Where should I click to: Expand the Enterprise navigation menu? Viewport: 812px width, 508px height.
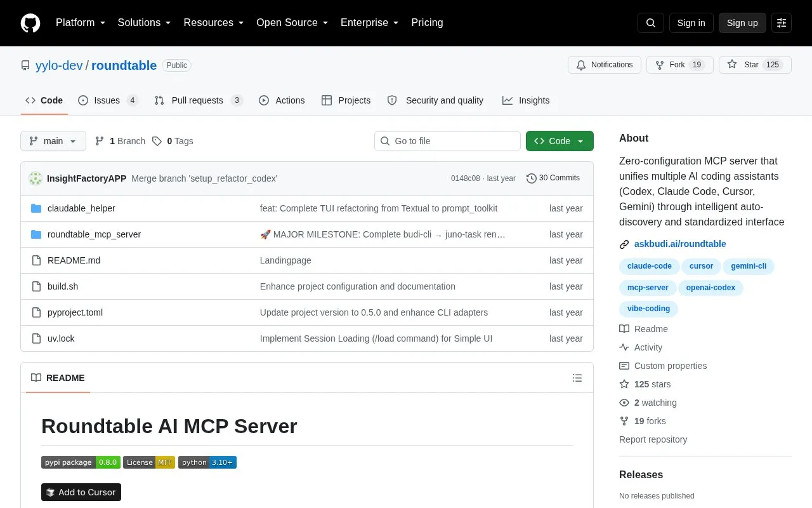pos(370,23)
